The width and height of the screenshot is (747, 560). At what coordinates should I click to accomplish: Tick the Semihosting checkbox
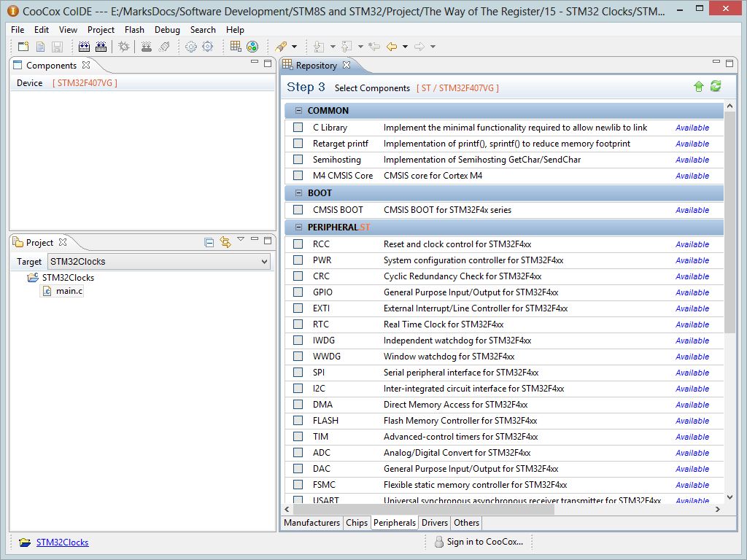coord(298,160)
